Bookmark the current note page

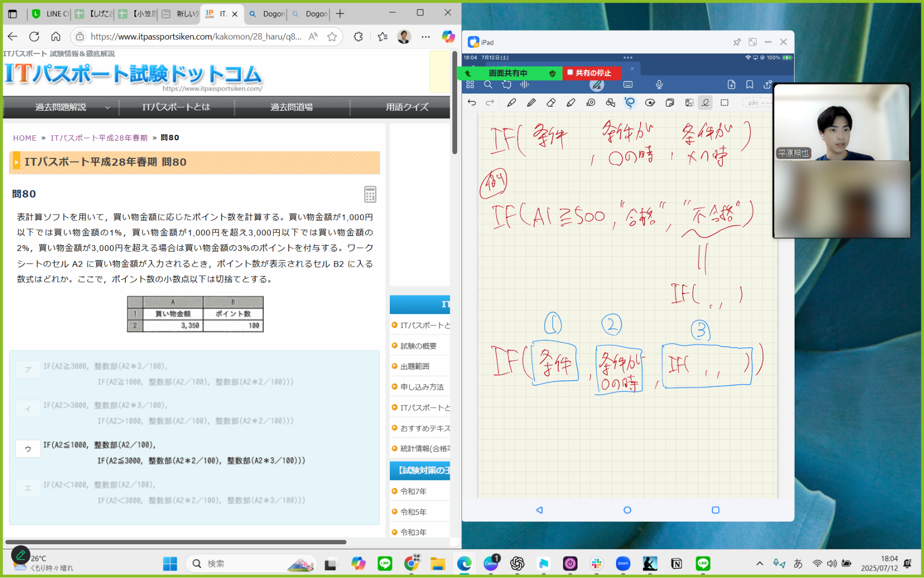pos(750,85)
